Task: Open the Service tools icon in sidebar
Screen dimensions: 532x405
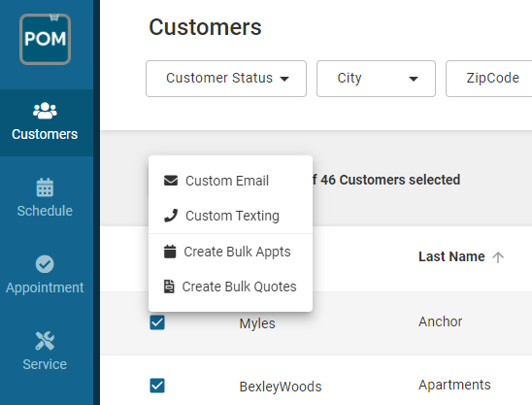Action: point(45,341)
